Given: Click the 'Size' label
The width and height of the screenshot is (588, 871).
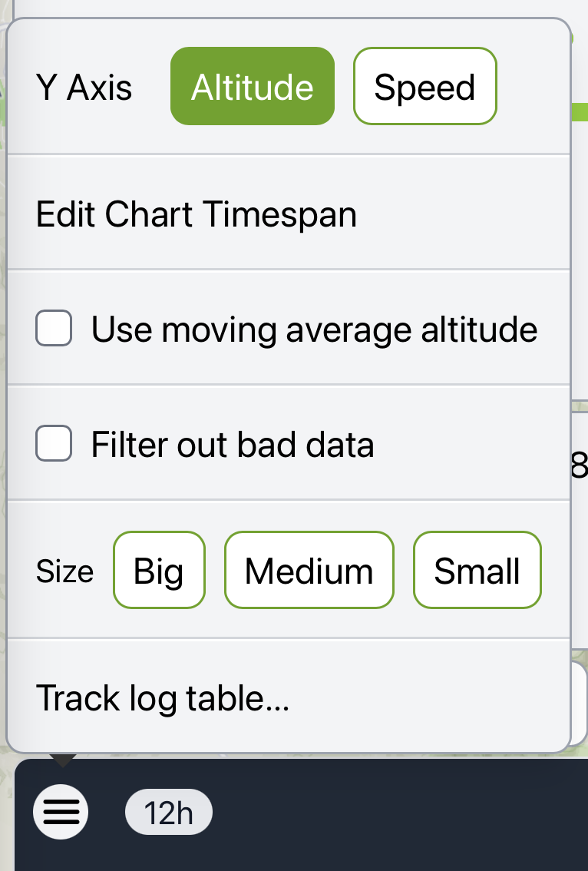Looking at the screenshot, I should point(65,571).
